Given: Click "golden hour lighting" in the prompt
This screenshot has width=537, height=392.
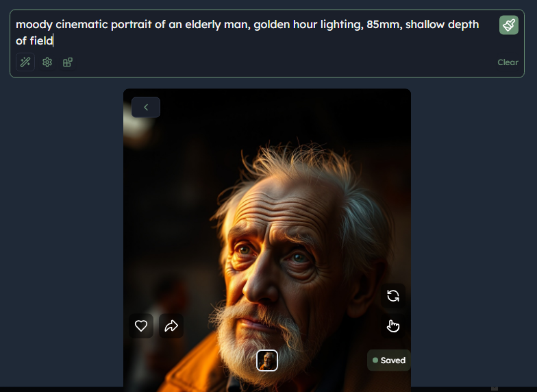Looking at the screenshot, I should [308, 25].
